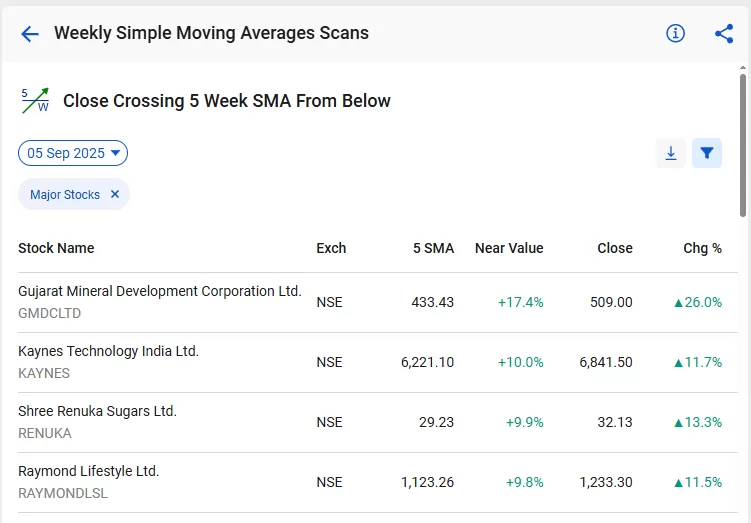Viewport: 751px width, 523px height.
Task: Click the 6,841.50 close price
Action: point(606,362)
